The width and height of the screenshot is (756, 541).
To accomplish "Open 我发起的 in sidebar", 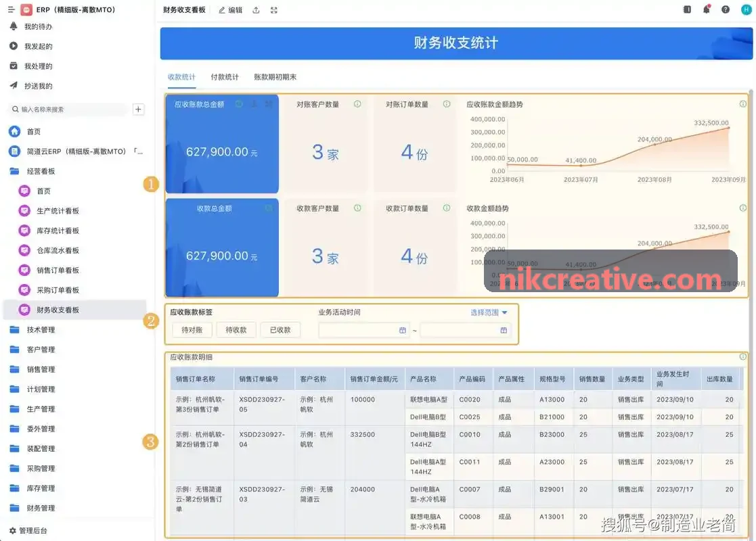I will click(39, 46).
